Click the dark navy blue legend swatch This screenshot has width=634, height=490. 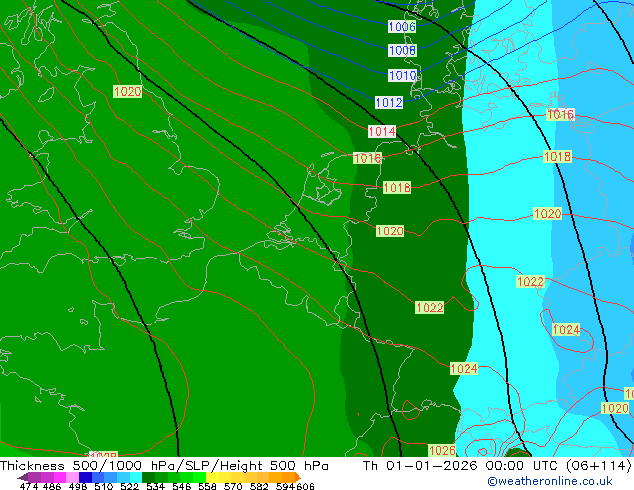[x=85, y=477]
